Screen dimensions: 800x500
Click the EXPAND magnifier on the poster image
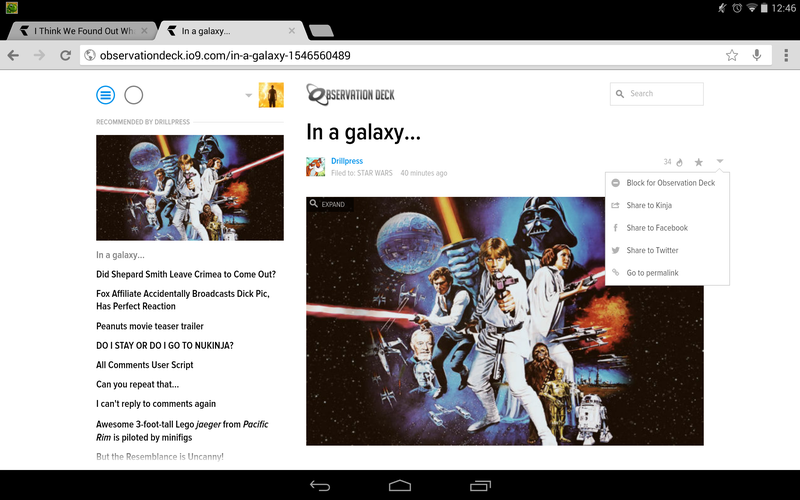tap(328, 204)
